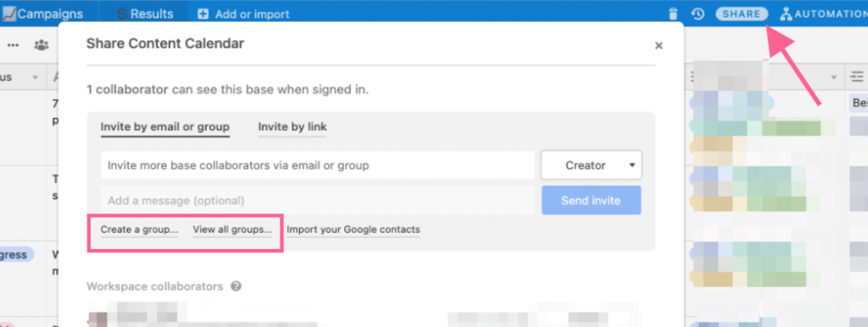Click the collaborators people icon in view bar
Image resolution: width=868 pixels, height=327 pixels.
click(x=42, y=46)
